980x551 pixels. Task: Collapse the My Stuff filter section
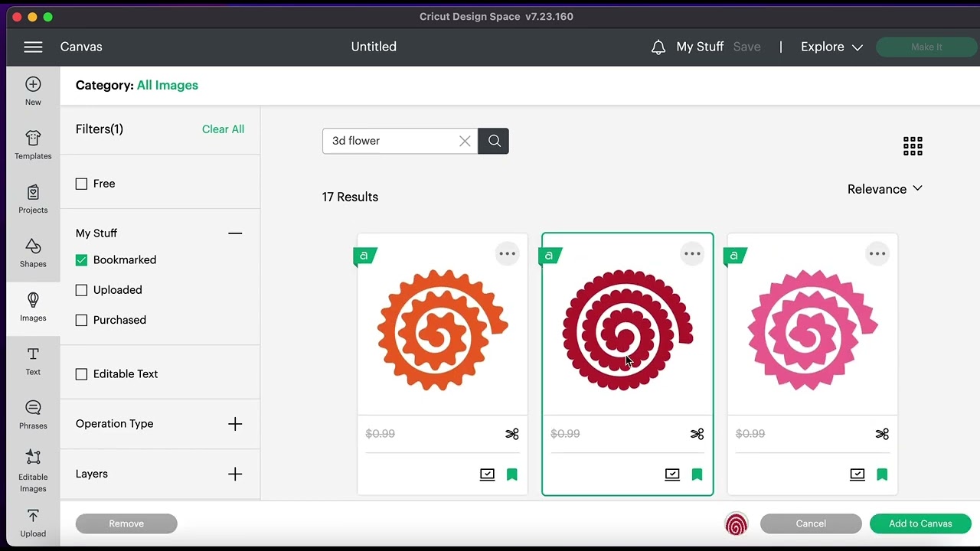point(235,233)
